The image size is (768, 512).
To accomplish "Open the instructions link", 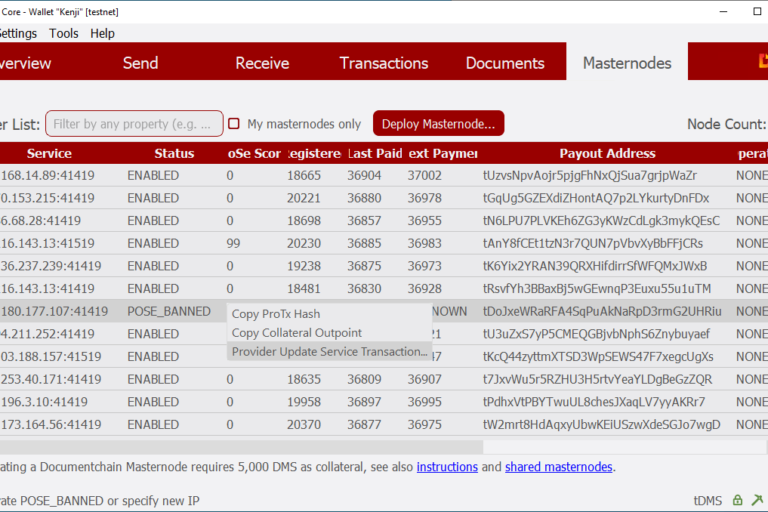I will (x=447, y=467).
